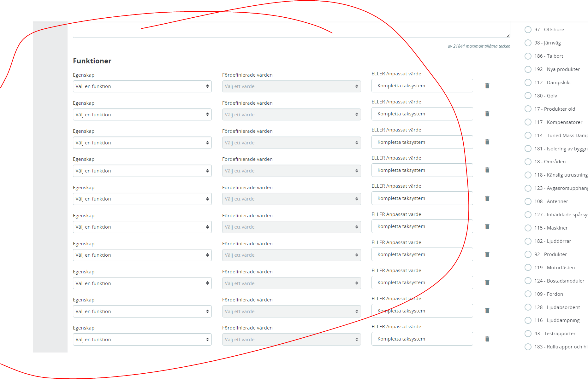Screen dimensions: 588x379
Task: Remove the seventh Funktioner row via trash icon
Action: pos(487,254)
